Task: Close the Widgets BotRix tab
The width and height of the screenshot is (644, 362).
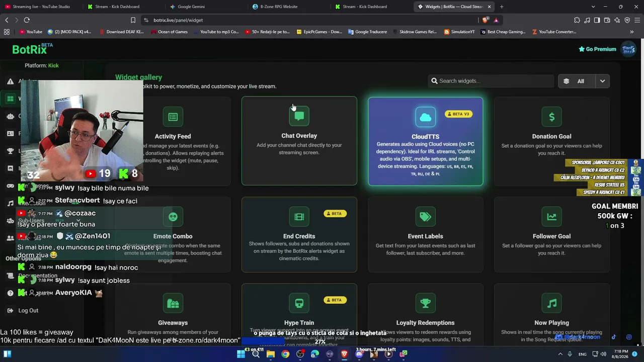Action: 489,7
